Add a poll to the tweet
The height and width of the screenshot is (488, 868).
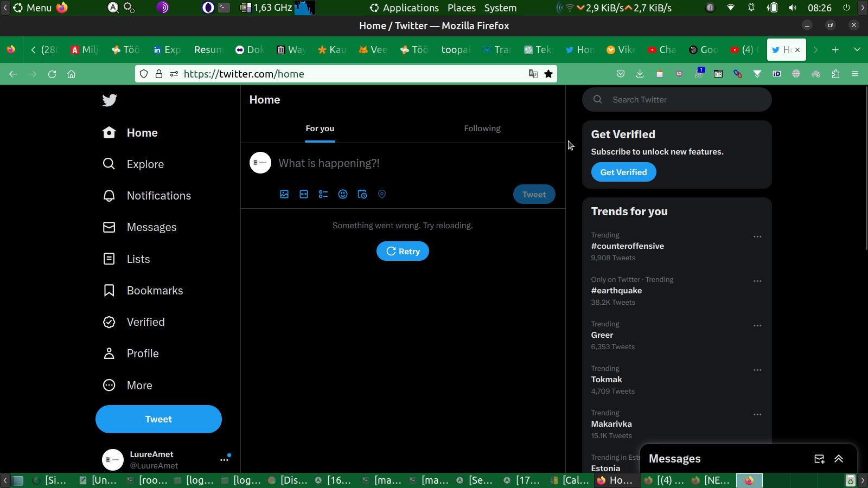pos(323,194)
